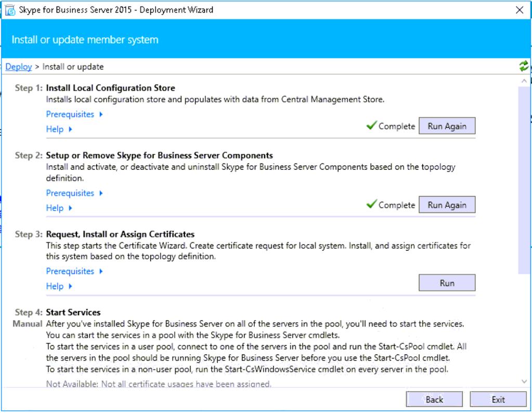The height and width of the screenshot is (413, 532).
Task: Close the Deployment Wizard window
Action: click(520, 10)
